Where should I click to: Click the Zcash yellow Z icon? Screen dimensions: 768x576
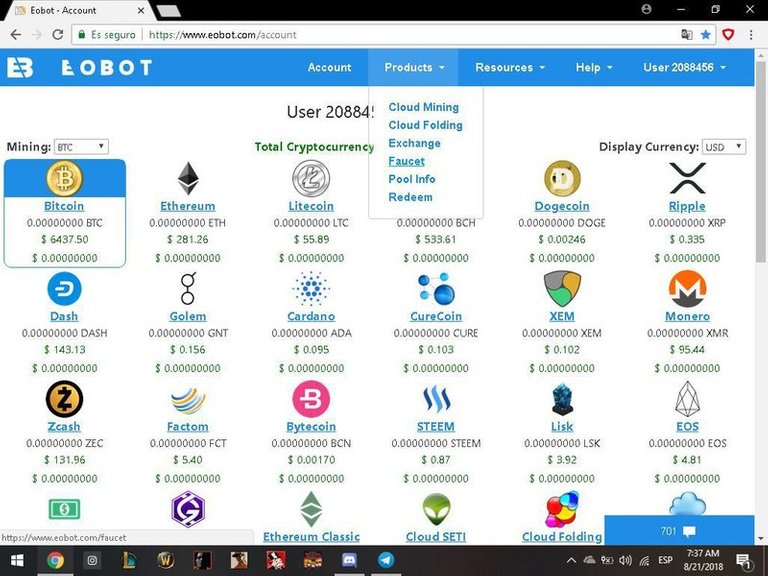(x=64, y=399)
